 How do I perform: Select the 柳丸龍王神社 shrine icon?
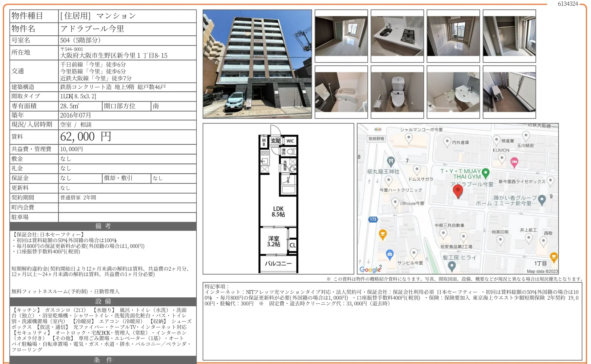[390, 161]
